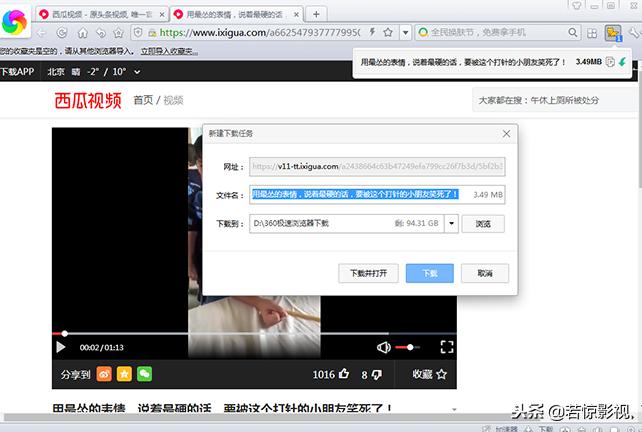Expand video description arrow below player

[454, 409]
